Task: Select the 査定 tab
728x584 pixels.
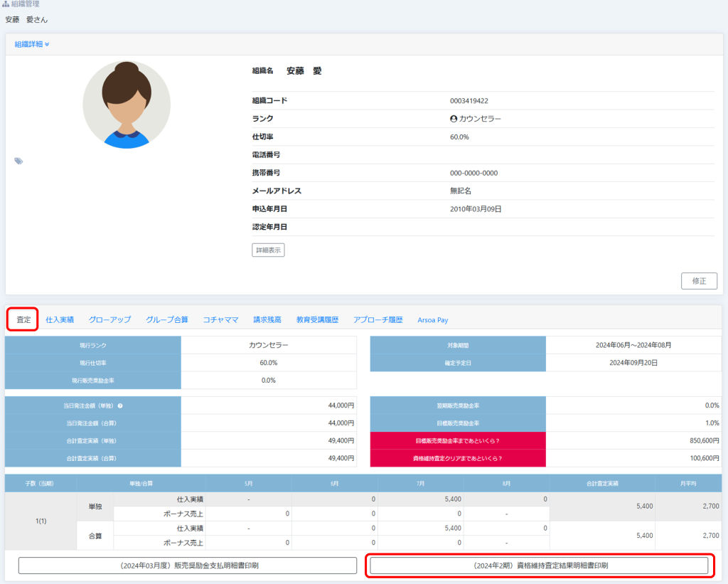Action: [23, 320]
